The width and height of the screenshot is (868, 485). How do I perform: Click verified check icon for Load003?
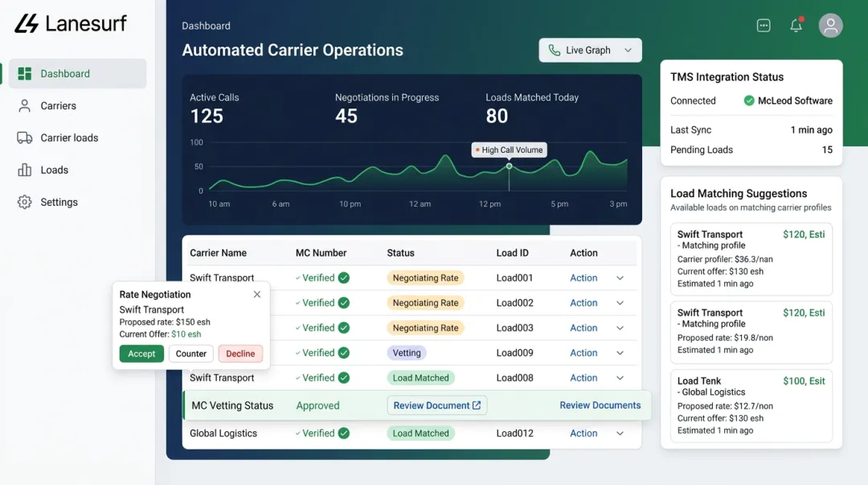pos(344,327)
